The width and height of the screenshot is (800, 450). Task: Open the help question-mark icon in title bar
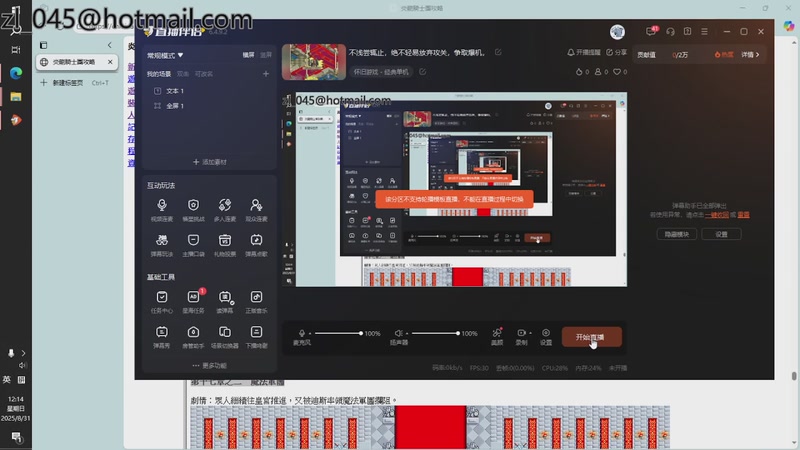687,32
